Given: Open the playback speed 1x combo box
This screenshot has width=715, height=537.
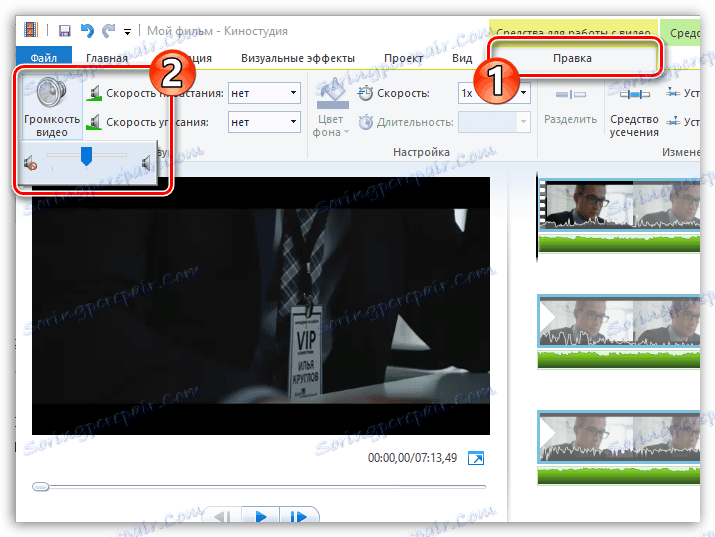Looking at the screenshot, I should 494,93.
